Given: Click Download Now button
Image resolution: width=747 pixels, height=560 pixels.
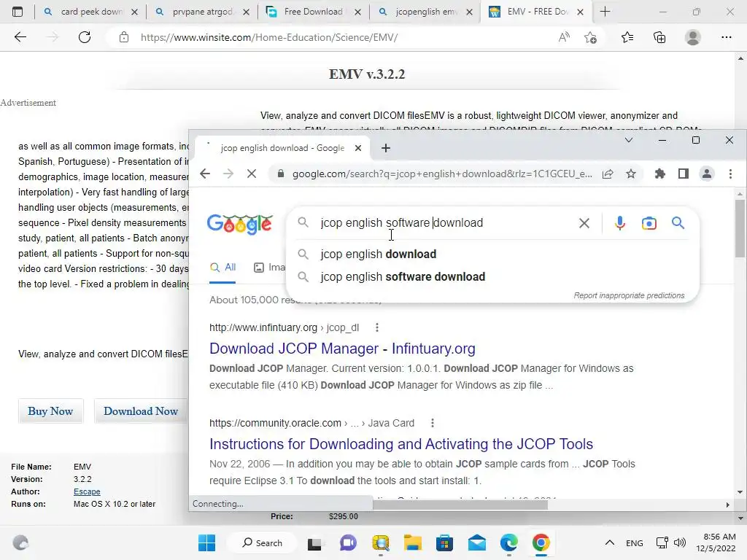Looking at the screenshot, I should point(141,411).
